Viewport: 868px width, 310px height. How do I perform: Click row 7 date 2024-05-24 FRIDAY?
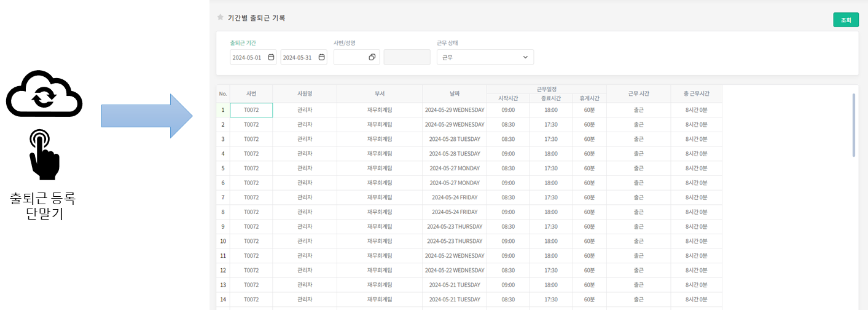coord(454,197)
